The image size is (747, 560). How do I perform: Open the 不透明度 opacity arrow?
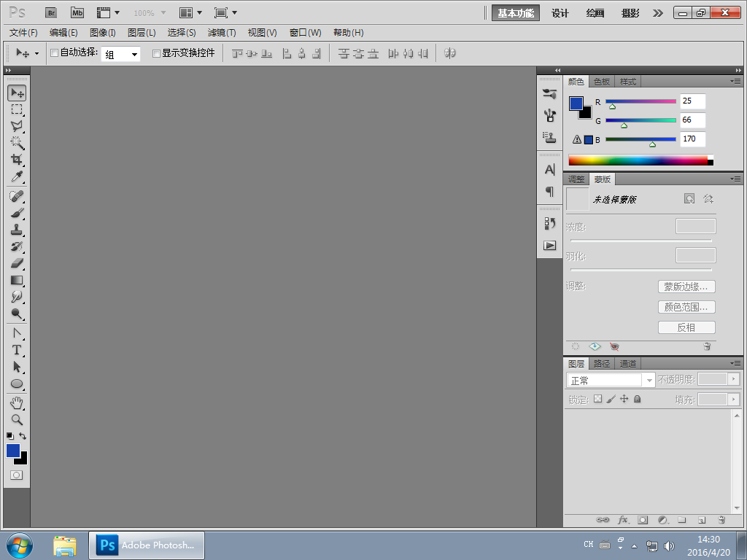734,379
